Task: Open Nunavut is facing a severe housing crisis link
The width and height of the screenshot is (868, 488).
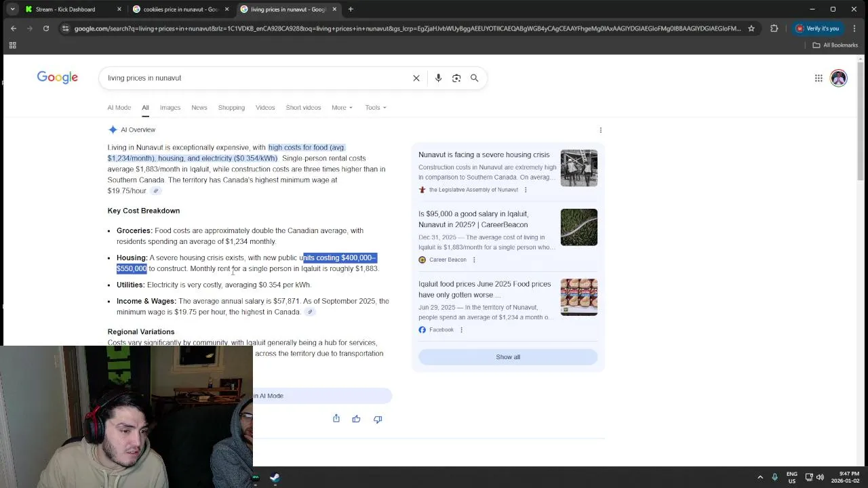Action: pyautogui.click(x=484, y=155)
